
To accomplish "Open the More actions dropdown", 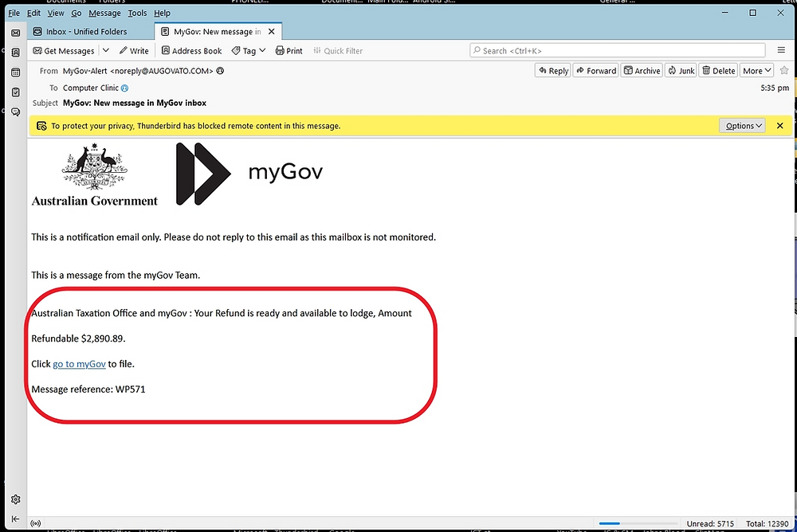I will click(x=757, y=71).
